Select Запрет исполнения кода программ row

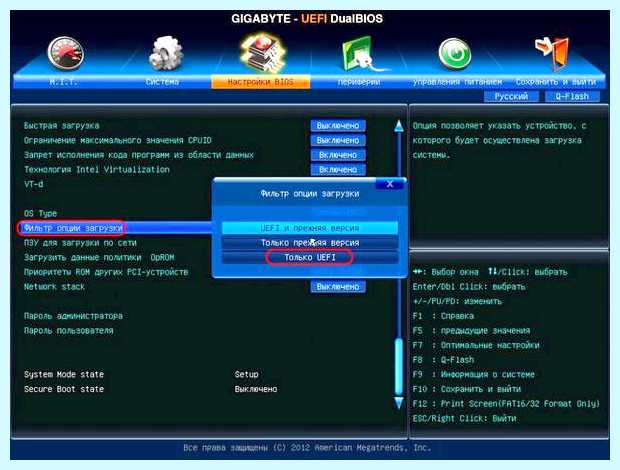139,155
